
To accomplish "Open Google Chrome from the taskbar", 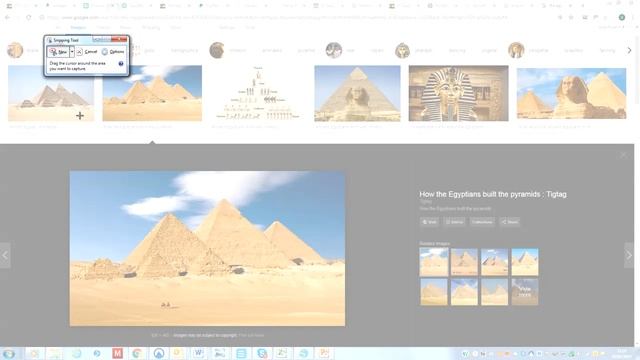I will pyautogui.click(x=138, y=353).
